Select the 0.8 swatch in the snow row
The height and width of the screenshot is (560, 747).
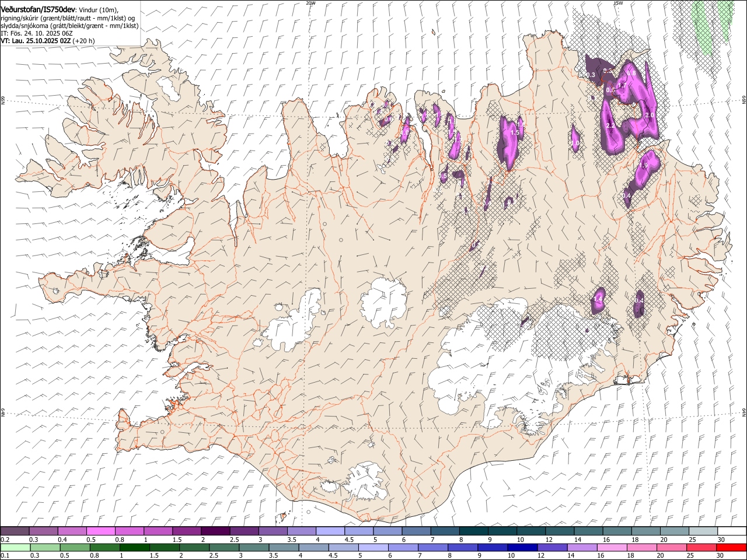[129, 531]
